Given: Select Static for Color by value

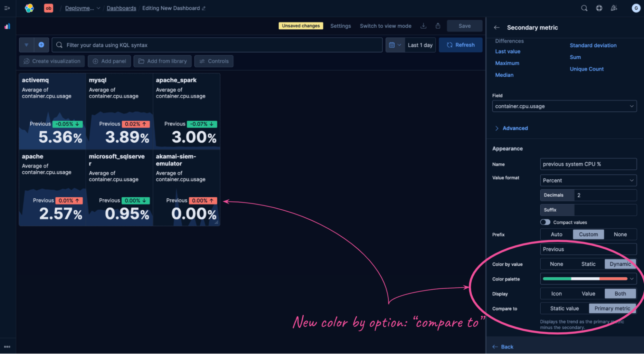Looking at the screenshot, I should point(588,264).
